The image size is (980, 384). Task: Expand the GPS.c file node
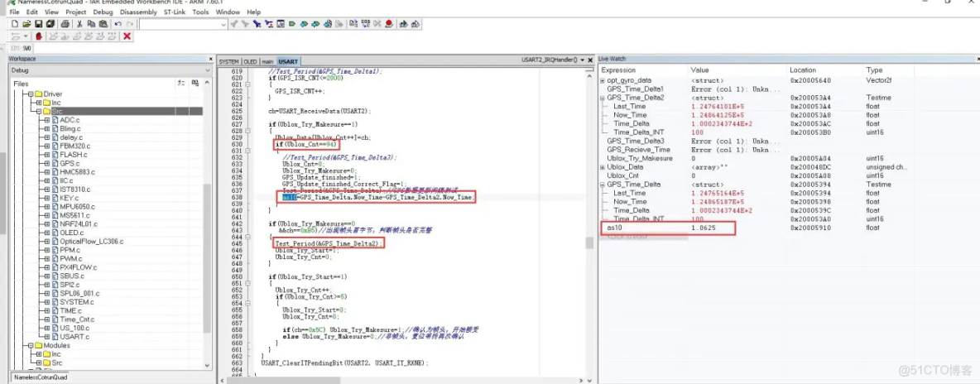tap(47, 163)
